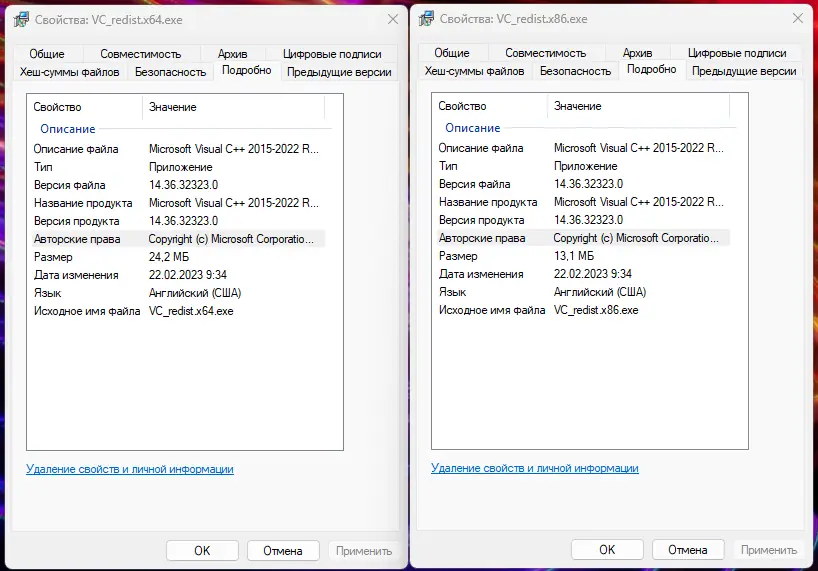
Task: Select the Архив tab in x86 window
Action: tap(637, 53)
